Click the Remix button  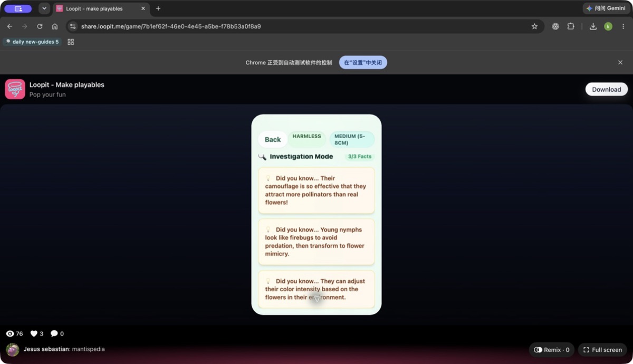[x=552, y=350]
